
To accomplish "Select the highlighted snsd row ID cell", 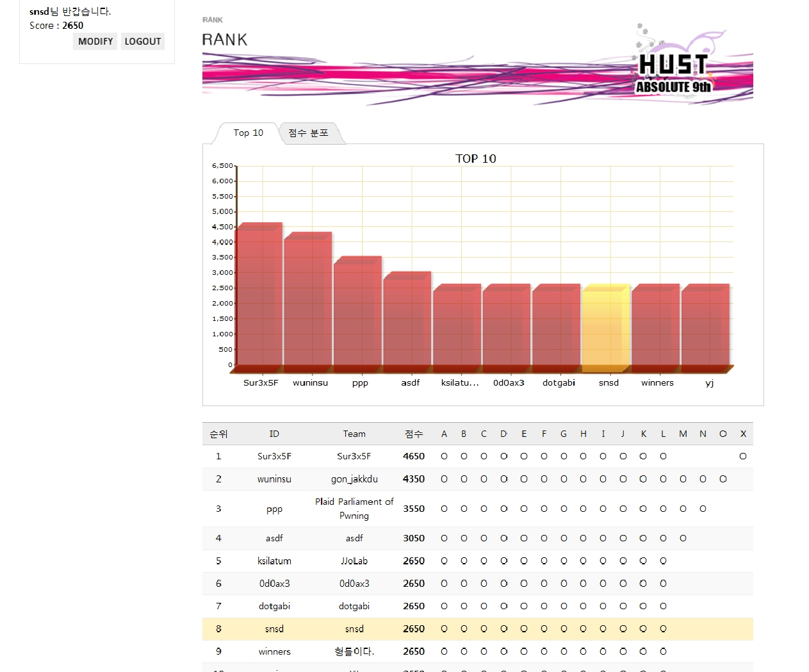I will pyautogui.click(x=274, y=629).
